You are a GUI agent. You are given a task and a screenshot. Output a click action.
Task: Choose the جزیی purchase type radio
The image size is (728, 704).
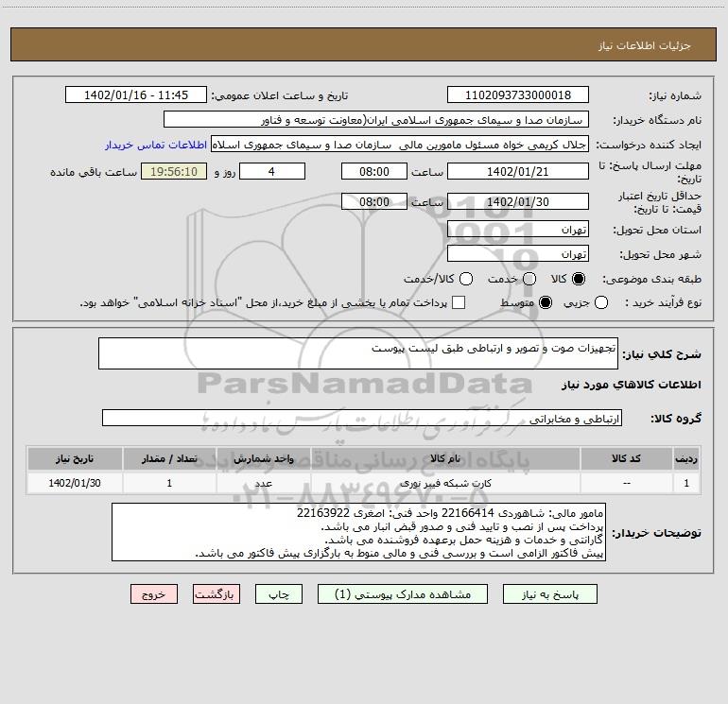click(x=601, y=302)
